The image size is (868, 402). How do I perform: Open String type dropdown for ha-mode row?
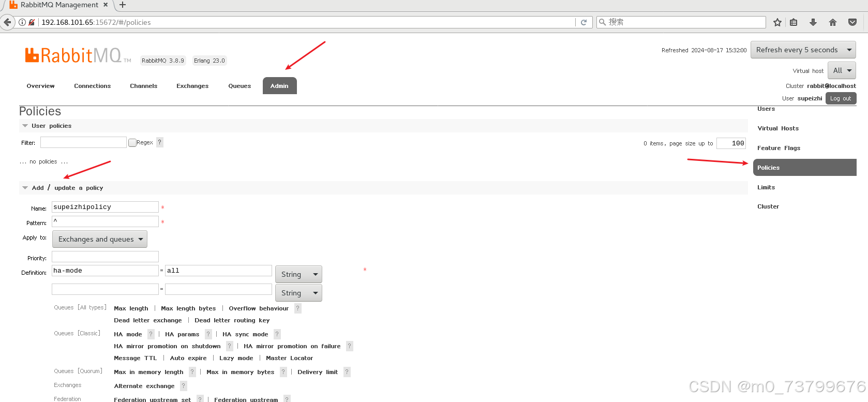click(298, 274)
